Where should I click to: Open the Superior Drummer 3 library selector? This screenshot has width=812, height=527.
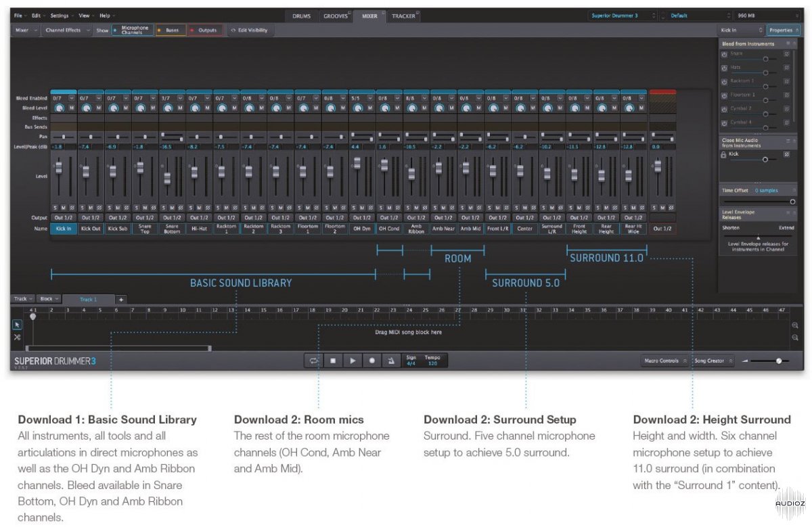(x=622, y=15)
